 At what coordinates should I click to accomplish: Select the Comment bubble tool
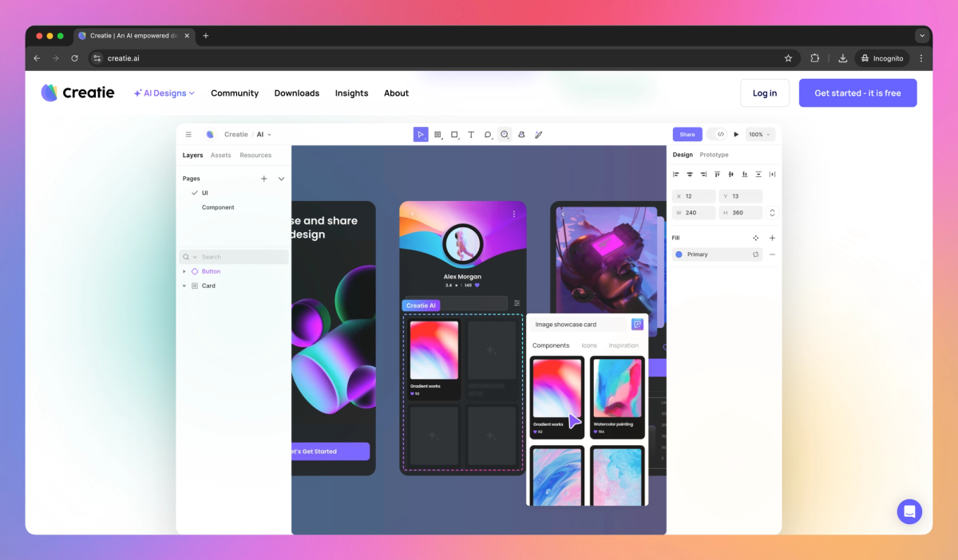coord(488,135)
